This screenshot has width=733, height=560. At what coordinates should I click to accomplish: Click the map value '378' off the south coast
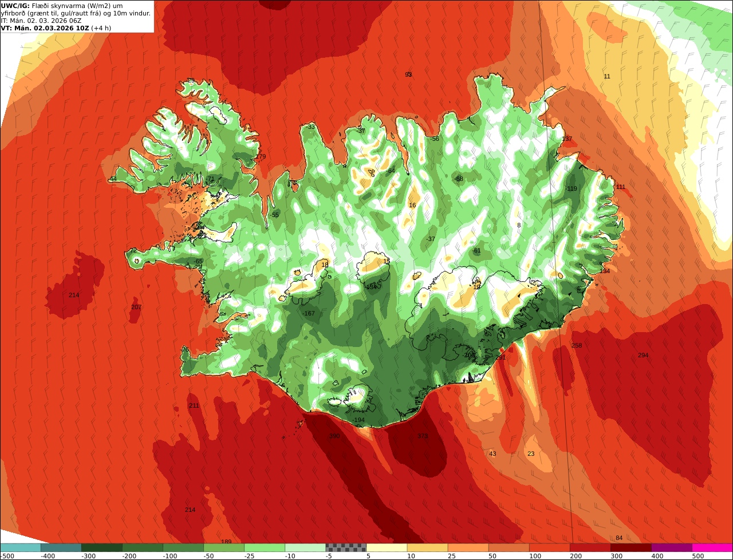tap(423, 436)
